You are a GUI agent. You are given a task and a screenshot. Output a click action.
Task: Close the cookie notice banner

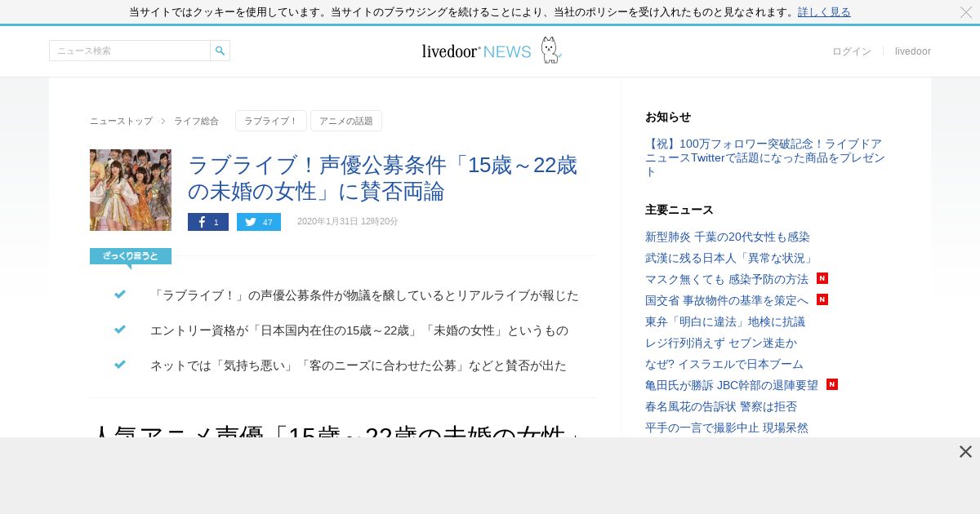click(x=966, y=12)
